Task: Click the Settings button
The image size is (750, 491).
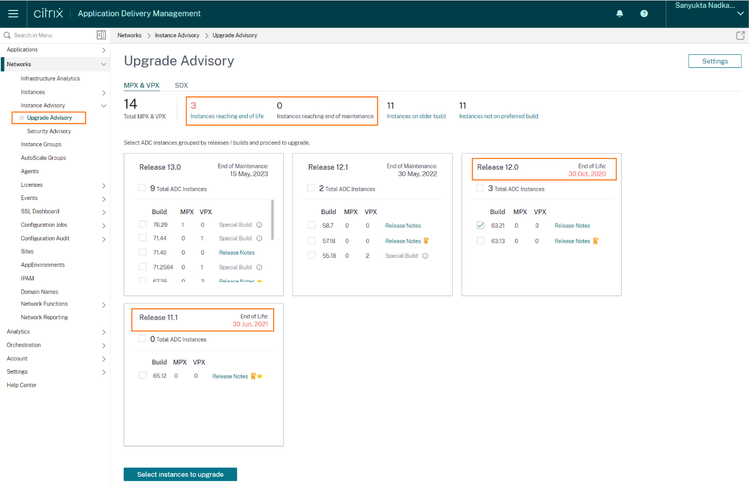Action: pos(715,61)
